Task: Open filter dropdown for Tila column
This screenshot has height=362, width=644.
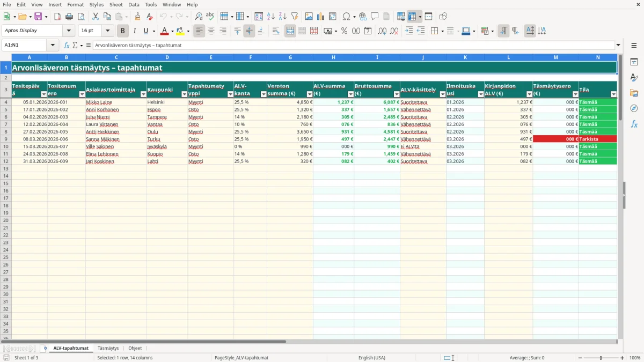Action: [x=613, y=94]
